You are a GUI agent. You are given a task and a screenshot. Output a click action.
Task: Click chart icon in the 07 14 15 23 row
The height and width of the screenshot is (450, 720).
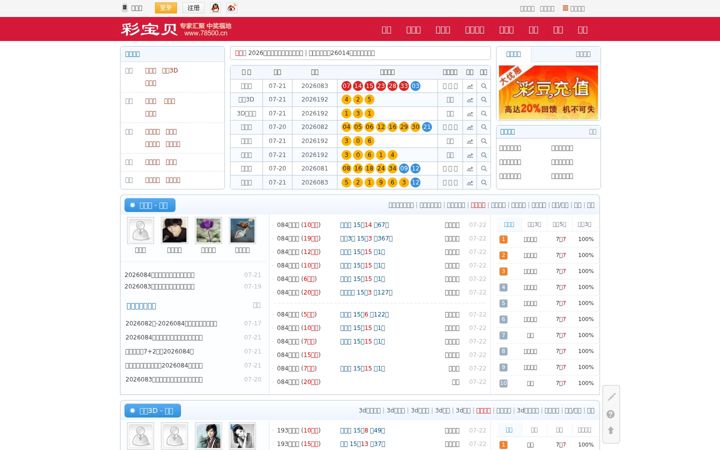470,86
